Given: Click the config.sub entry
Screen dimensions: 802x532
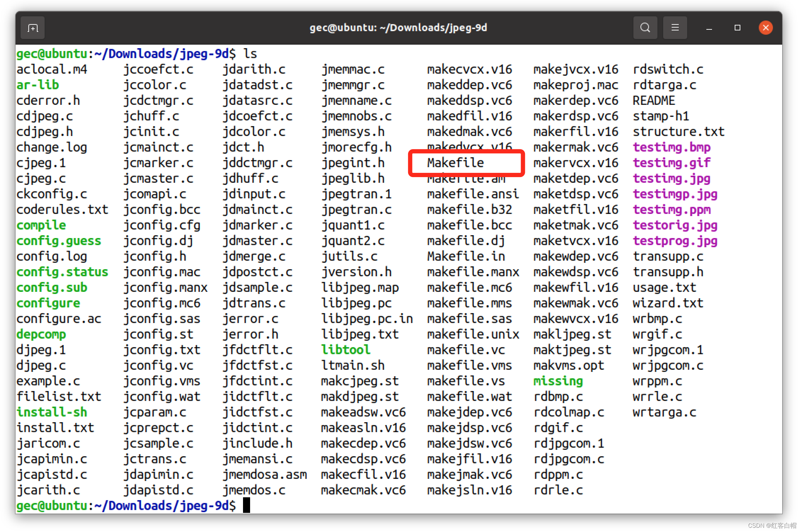Looking at the screenshot, I should tap(52, 288).
